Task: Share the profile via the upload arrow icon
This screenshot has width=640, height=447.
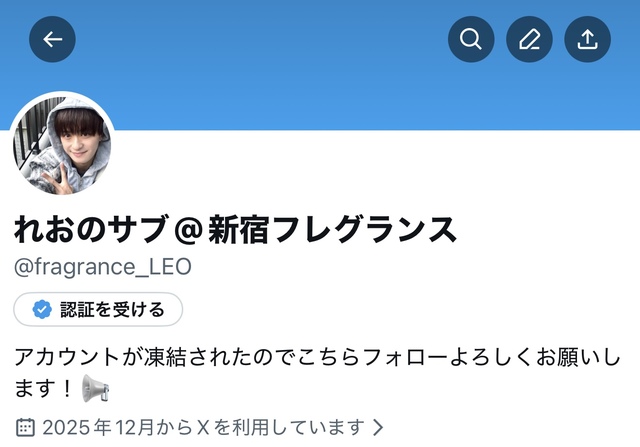Action: coord(587,39)
